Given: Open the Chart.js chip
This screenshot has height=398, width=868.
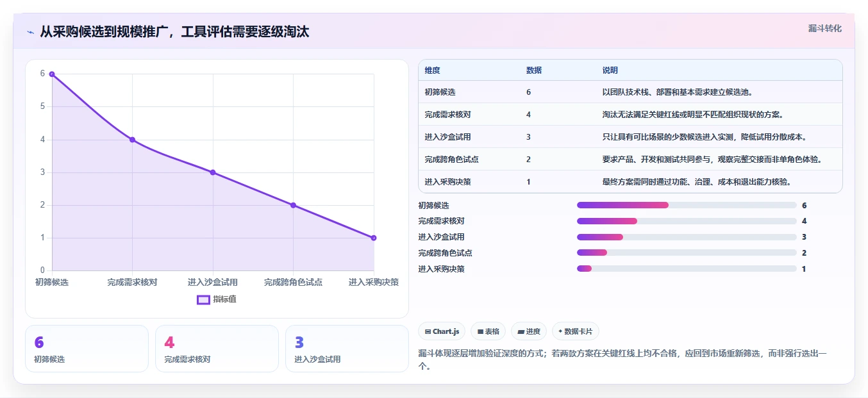Looking at the screenshot, I should 442,331.
